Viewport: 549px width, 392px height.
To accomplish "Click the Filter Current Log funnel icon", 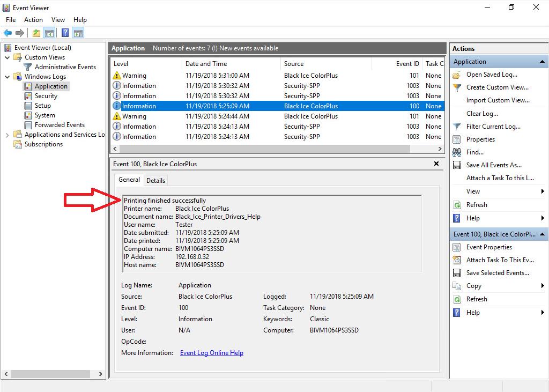I will (457, 127).
